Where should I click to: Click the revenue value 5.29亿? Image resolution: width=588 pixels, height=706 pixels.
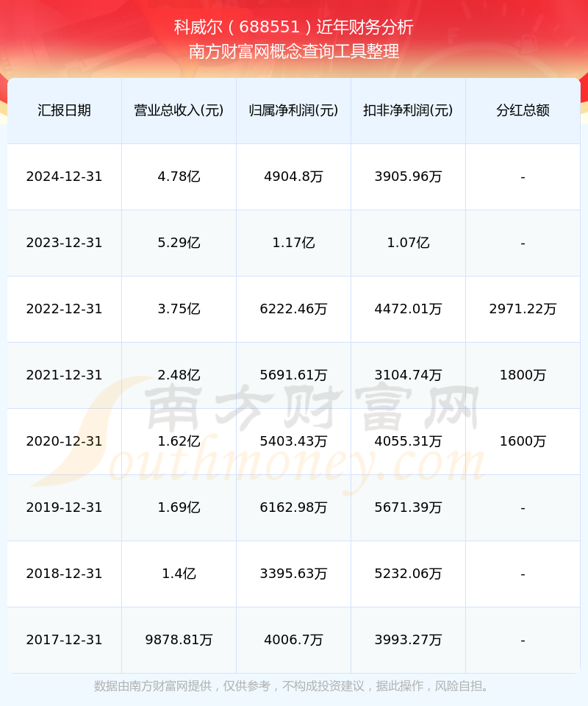(179, 243)
